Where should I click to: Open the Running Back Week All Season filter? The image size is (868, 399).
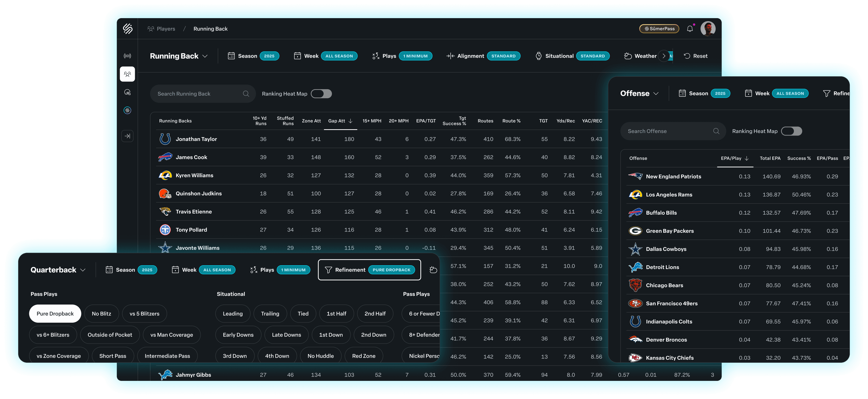pyautogui.click(x=326, y=56)
